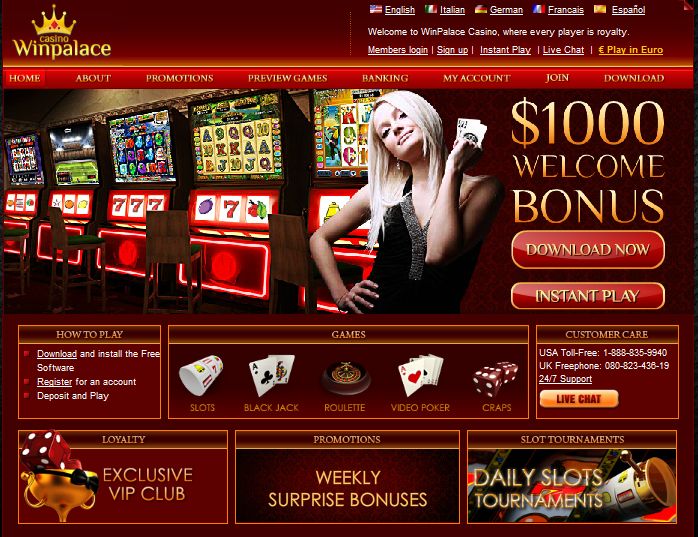Image resolution: width=698 pixels, height=537 pixels.
Task: Open the Daily Slots Tournaments banner
Action: tap(572, 486)
